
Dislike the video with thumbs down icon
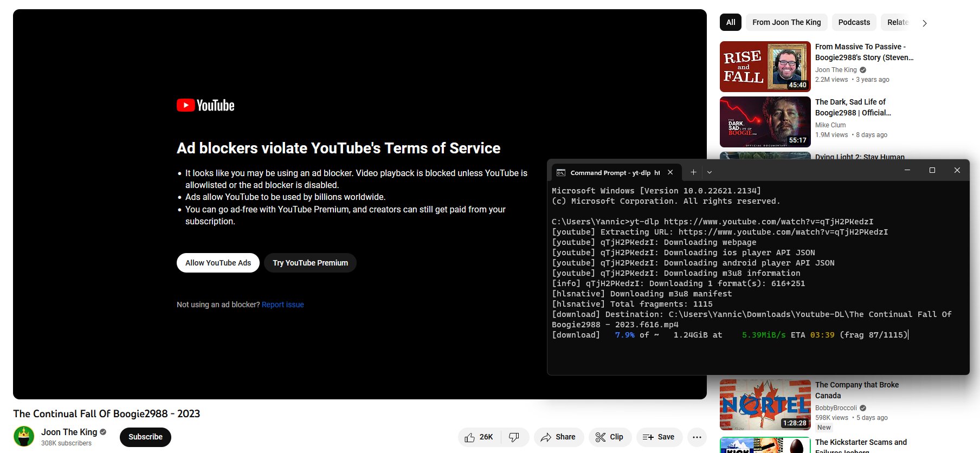[x=514, y=437]
